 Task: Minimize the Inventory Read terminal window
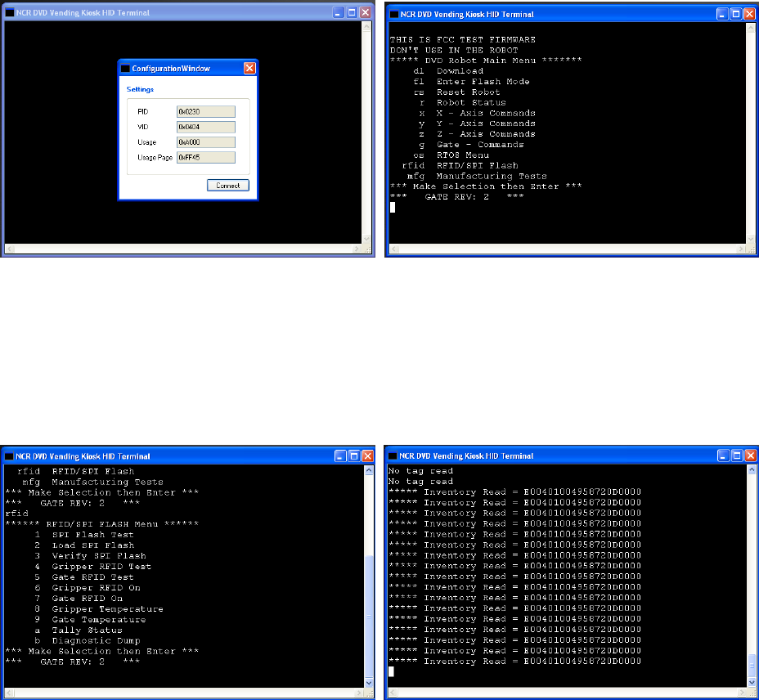723,455
